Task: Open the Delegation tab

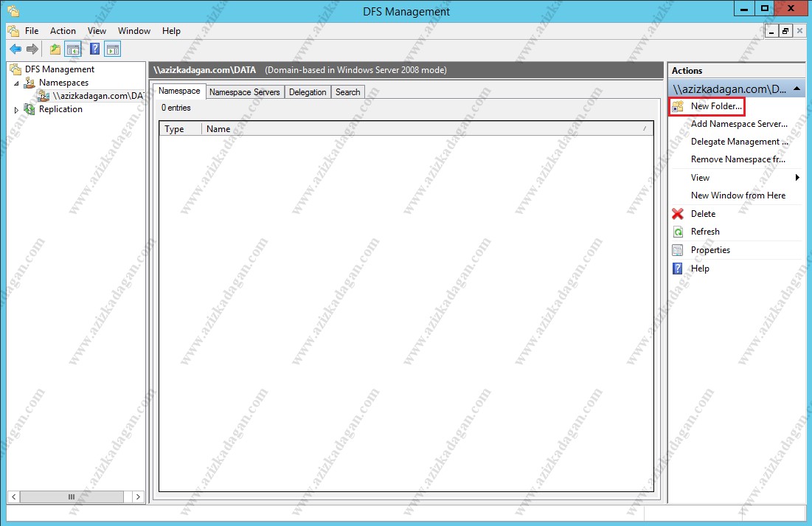Action: click(x=308, y=92)
